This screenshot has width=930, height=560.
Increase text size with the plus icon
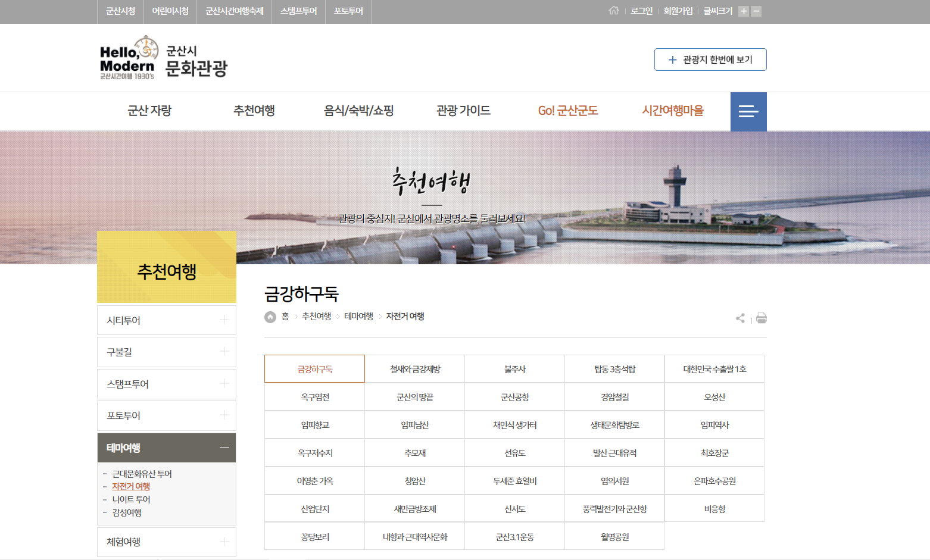(x=743, y=11)
